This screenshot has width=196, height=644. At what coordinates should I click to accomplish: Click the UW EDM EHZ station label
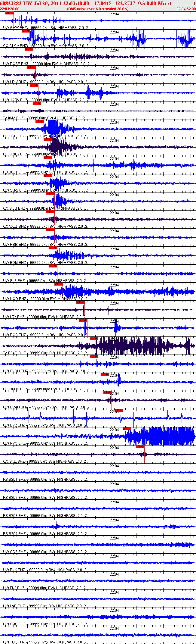(x=14, y=263)
